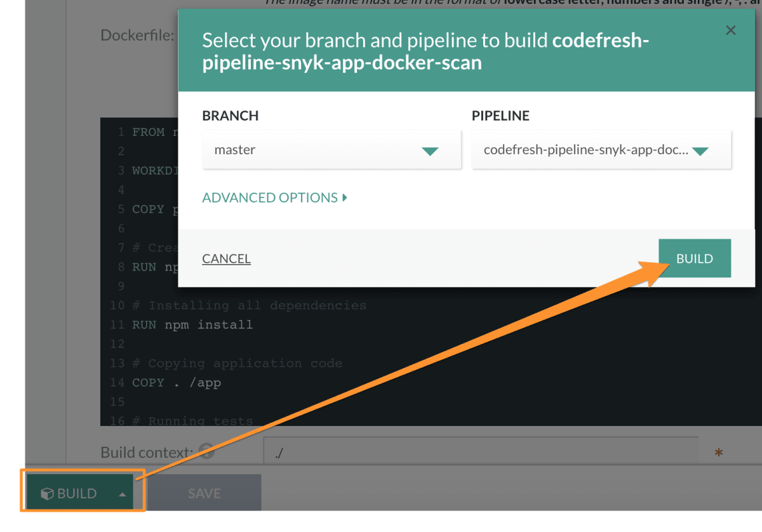Click the COPY . /app line

175,382
